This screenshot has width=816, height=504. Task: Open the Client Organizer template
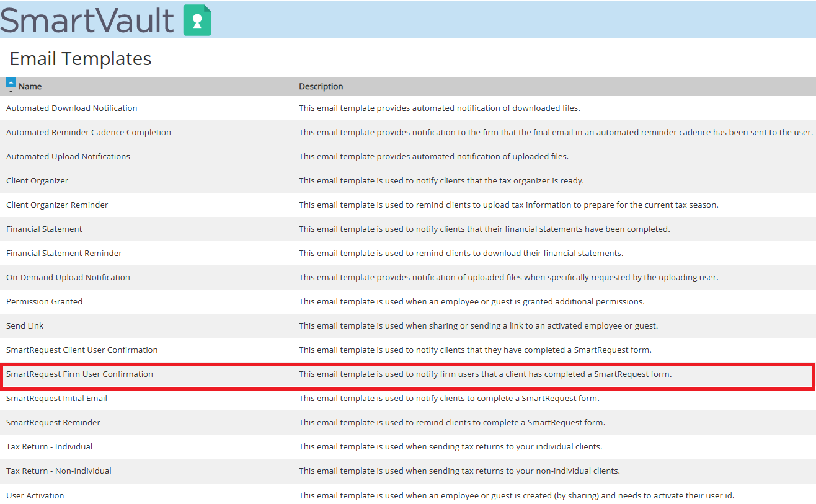pyautogui.click(x=37, y=180)
